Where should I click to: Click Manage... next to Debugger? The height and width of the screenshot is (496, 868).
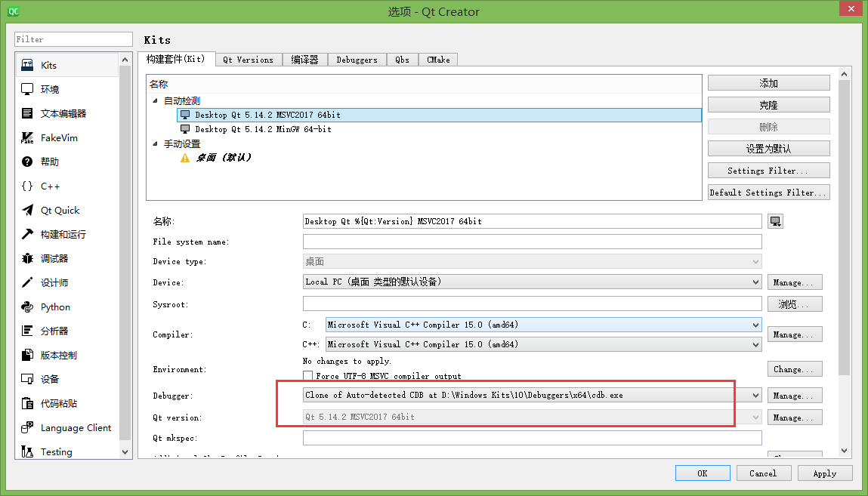(795, 396)
